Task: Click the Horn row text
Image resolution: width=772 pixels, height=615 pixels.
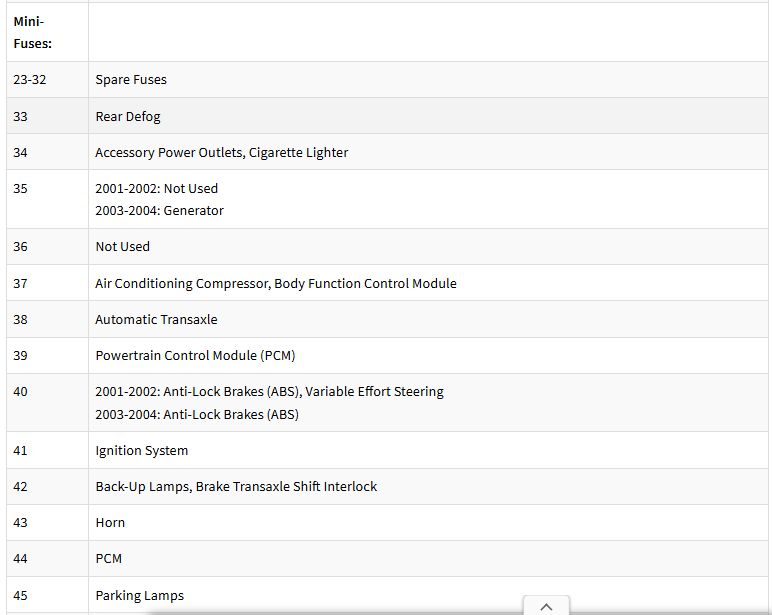Action: pyautogui.click(x=110, y=522)
